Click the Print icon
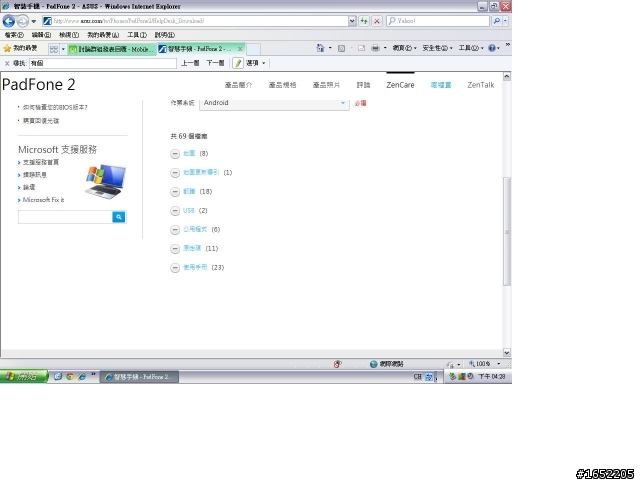The image size is (640, 482). [376, 49]
